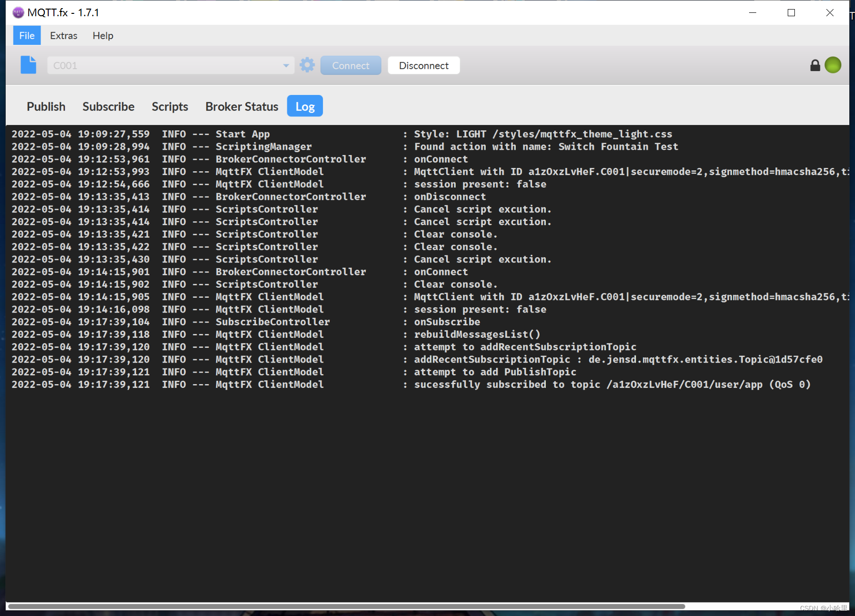The width and height of the screenshot is (855, 616).
Task: Click the 'SubscribeController' log entry
Action: point(272,322)
